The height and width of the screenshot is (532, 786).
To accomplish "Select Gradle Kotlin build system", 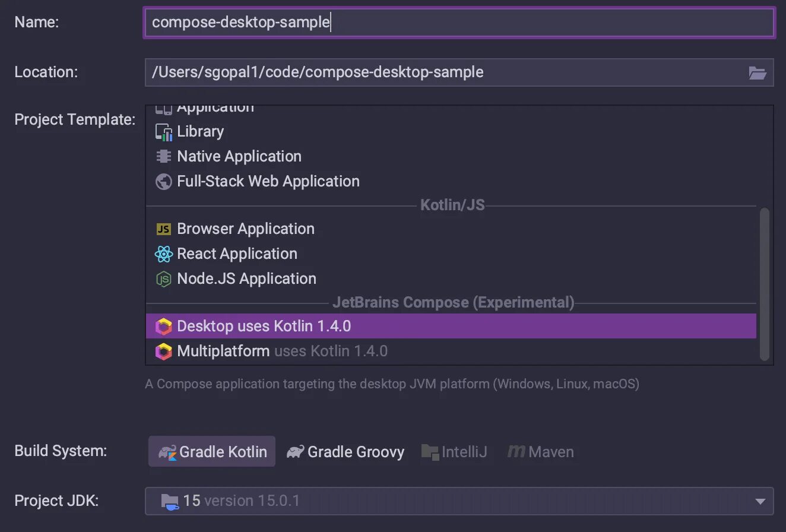I will pos(212,452).
